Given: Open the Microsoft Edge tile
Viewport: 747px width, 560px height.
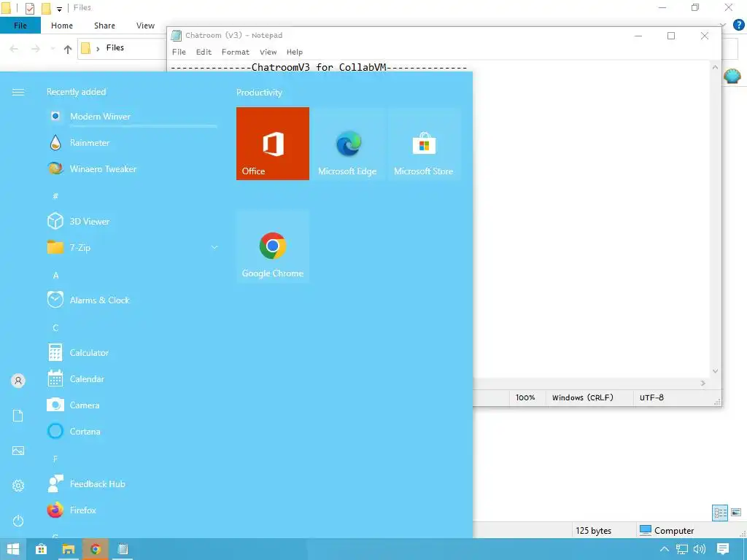Looking at the screenshot, I should click(x=348, y=144).
